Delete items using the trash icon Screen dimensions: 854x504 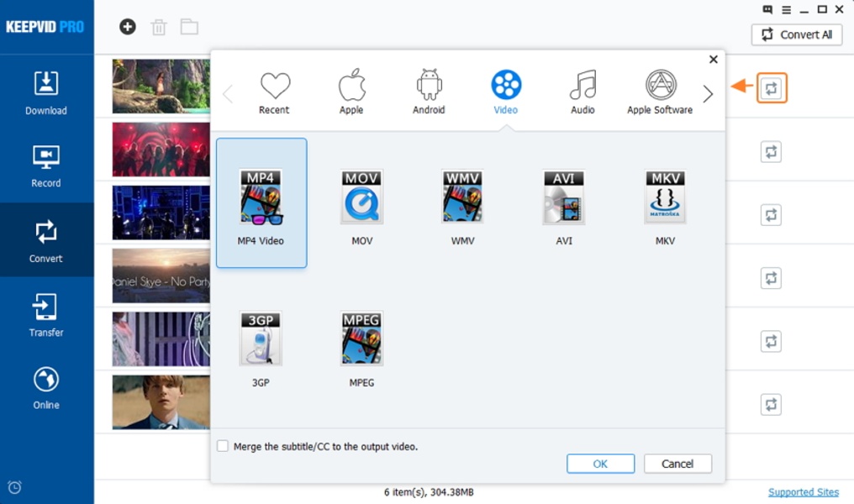point(159,27)
